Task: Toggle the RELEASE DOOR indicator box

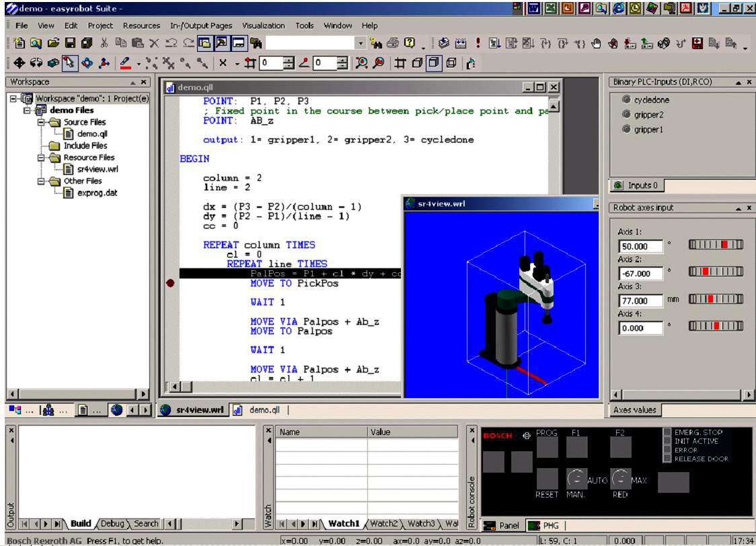Action: coord(667,459)
